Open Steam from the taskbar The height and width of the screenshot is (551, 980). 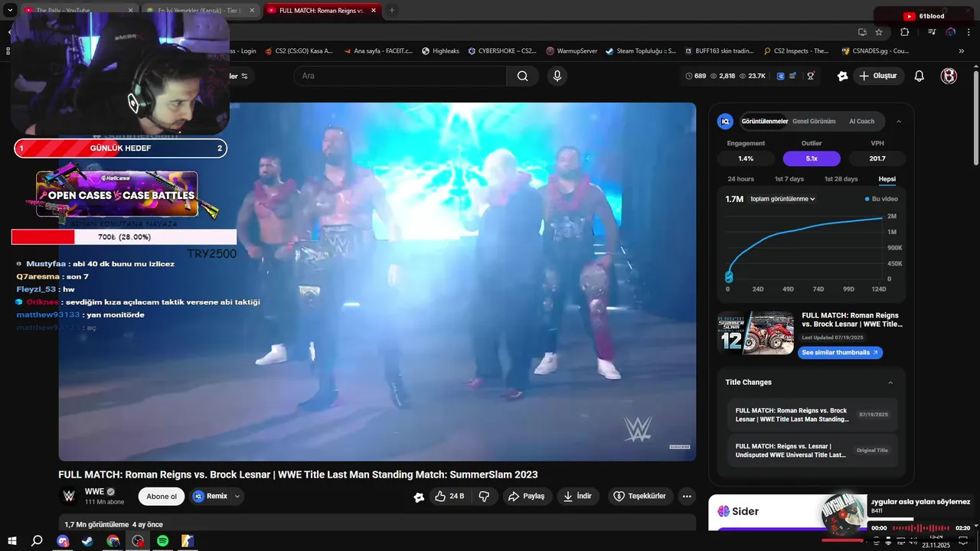click(88, 540)
